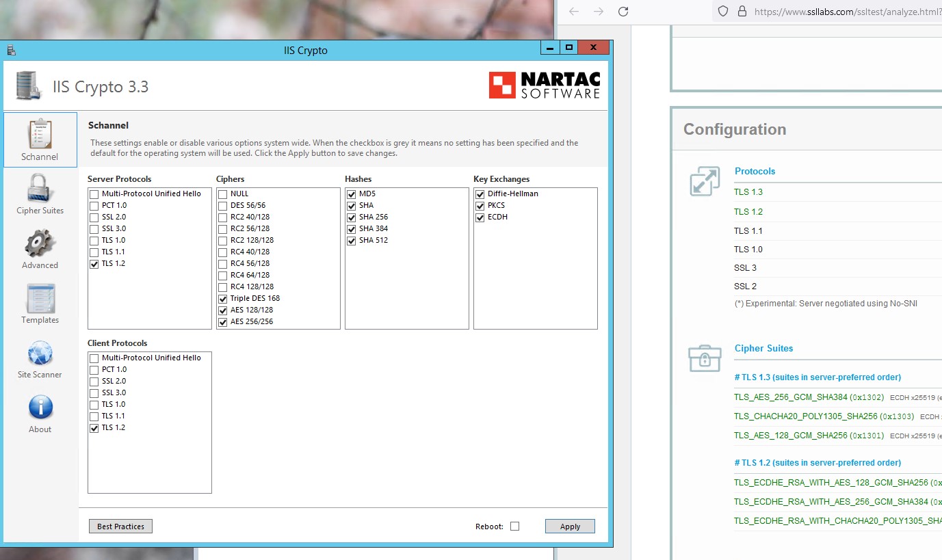Open the Templates icon
Screen dimensions: 942x560
tap(40, 298)
